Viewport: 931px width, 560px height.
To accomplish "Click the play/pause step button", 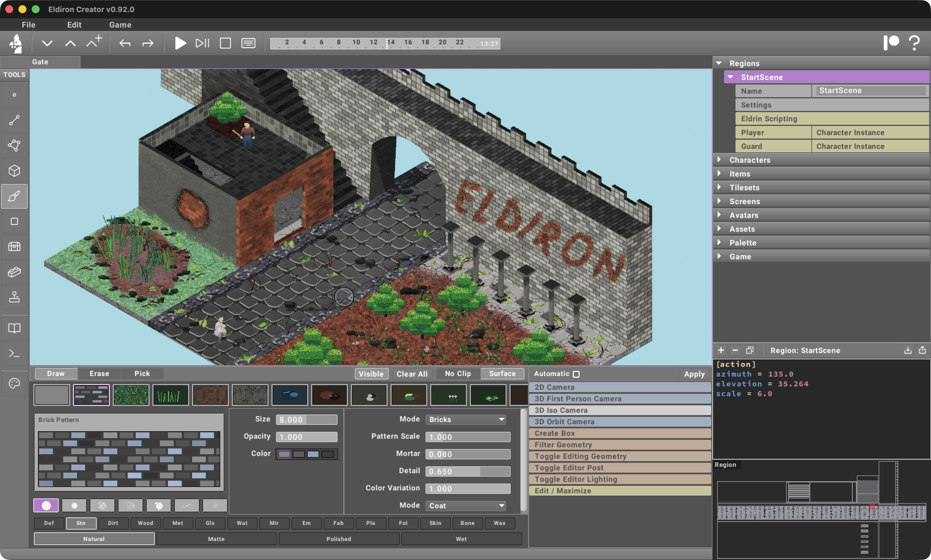I will [203, 43].
